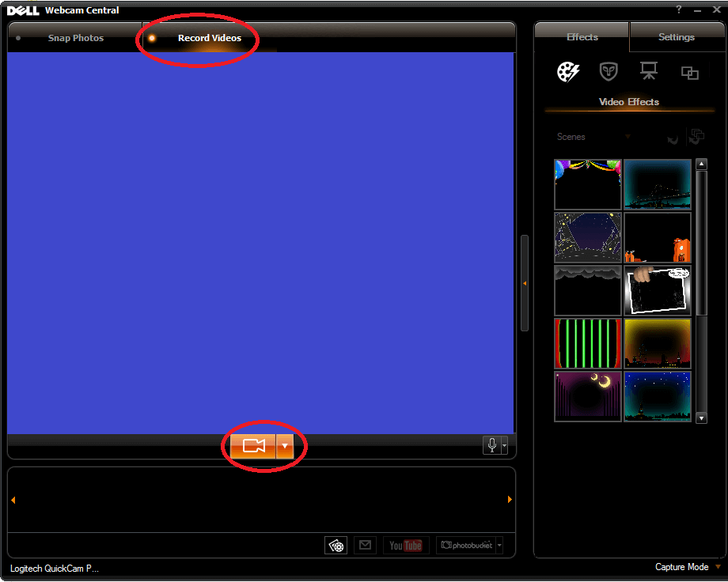Choose the green striped curtain scene thumbnail
This screenshot has height=582, width=728.
587,344
